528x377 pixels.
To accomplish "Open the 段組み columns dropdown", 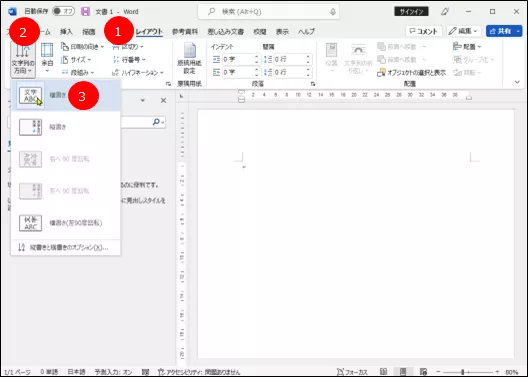I will tap(78, 73).
